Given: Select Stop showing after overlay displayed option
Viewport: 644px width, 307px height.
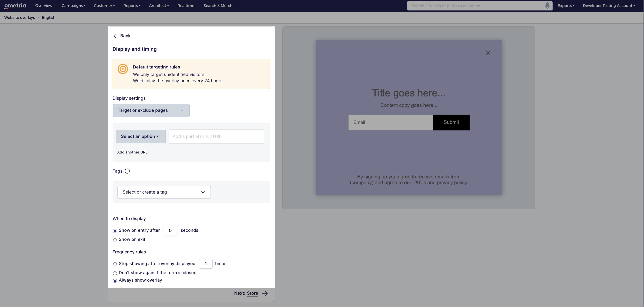Looking at the screenshot, I should [115, 264].
